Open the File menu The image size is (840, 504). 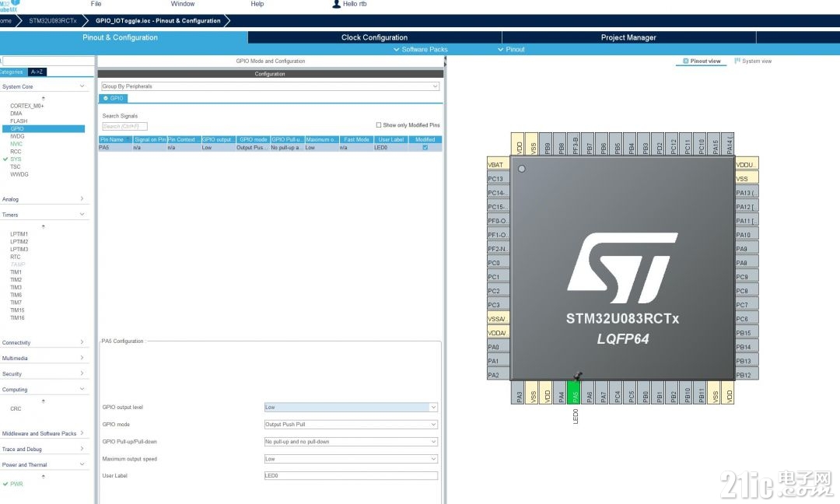(96, 4)
